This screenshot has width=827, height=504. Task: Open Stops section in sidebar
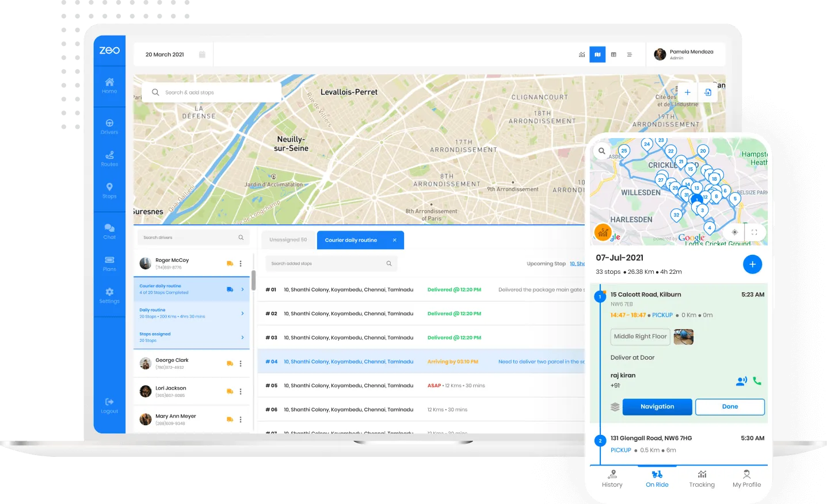point(109,191)
